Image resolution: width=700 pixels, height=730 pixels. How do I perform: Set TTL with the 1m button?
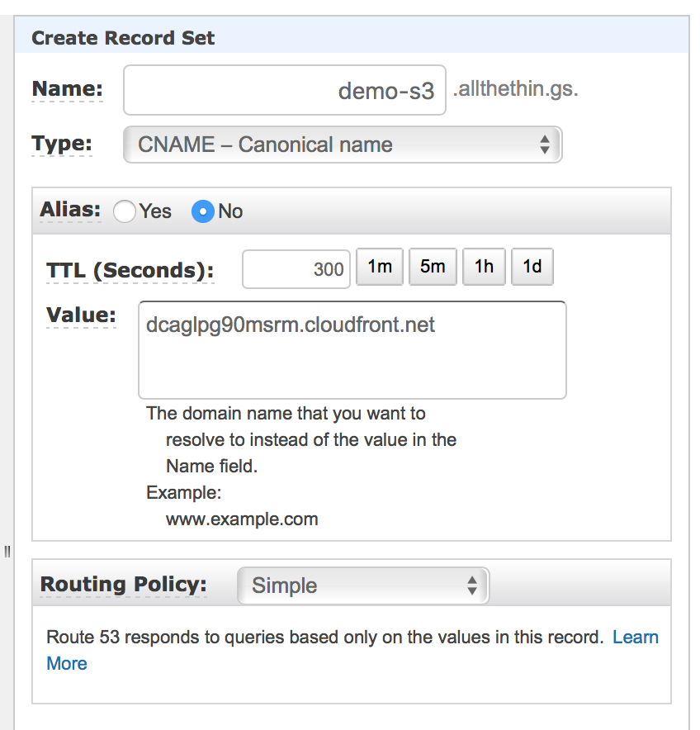pos(380,267)
